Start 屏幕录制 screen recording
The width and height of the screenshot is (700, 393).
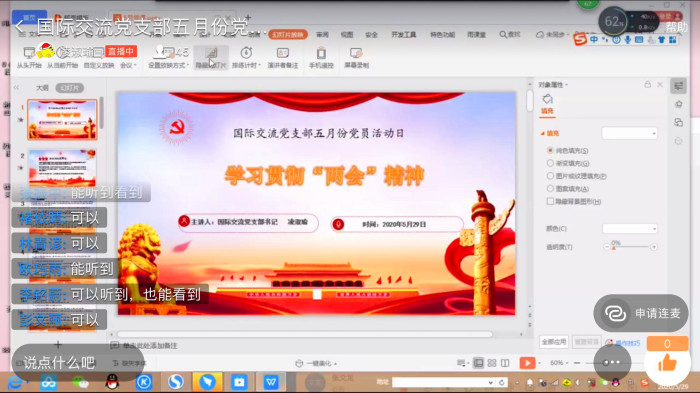point(356,57)
